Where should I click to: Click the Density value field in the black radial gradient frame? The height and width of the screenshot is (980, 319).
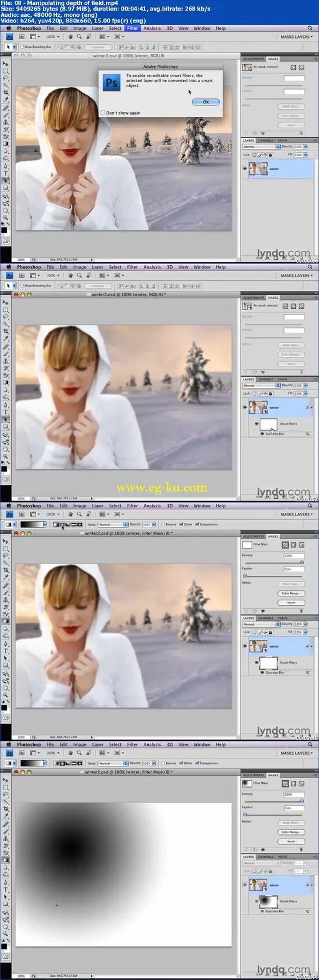pos(293,794)
